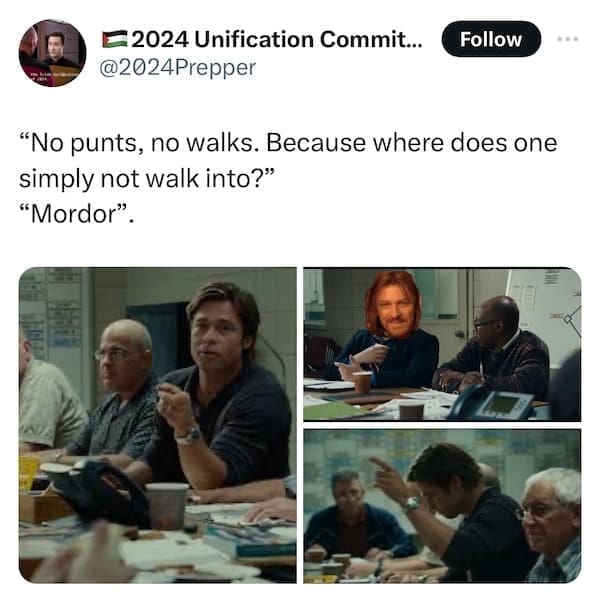Screen dimensions: 600x611
Task: Open the bottom-right photo of man pointing
Action: click(442, 506)
